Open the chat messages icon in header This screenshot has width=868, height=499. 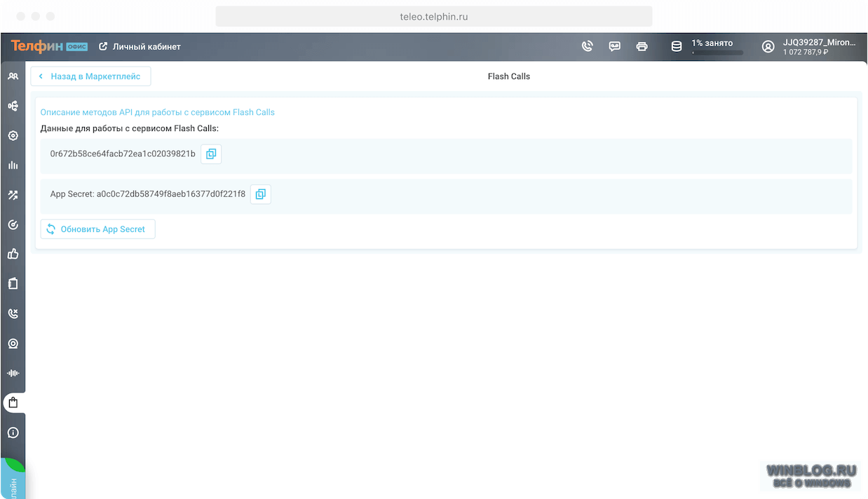[x=615, y=46]
